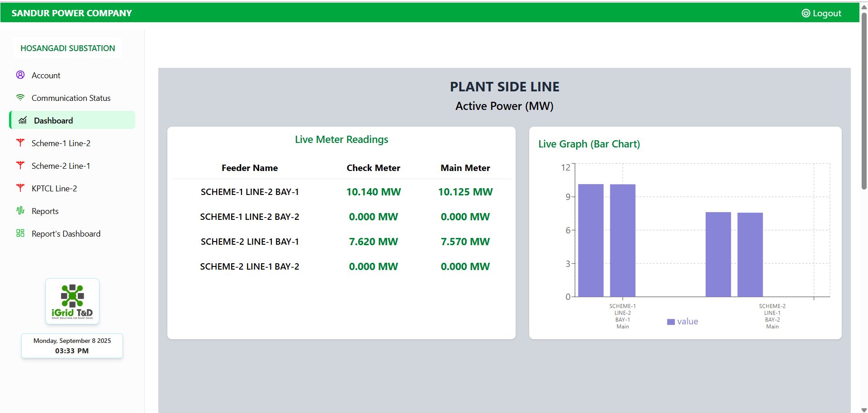The height and width of the screenshot is (413, 868).
Task: Click the '7.620 MW' check meter value
Action: [x=374, y=242]
